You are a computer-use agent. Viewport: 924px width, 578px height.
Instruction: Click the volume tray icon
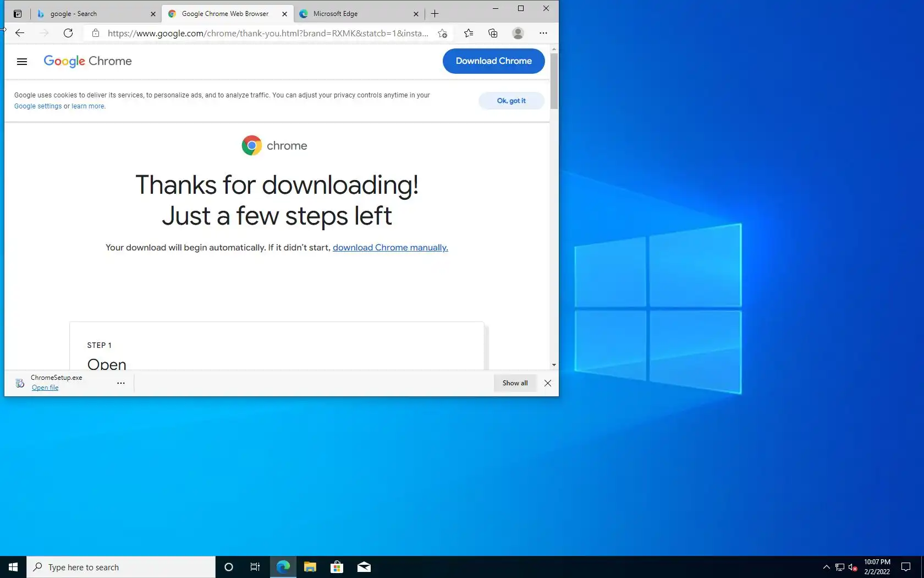[853, 567]
